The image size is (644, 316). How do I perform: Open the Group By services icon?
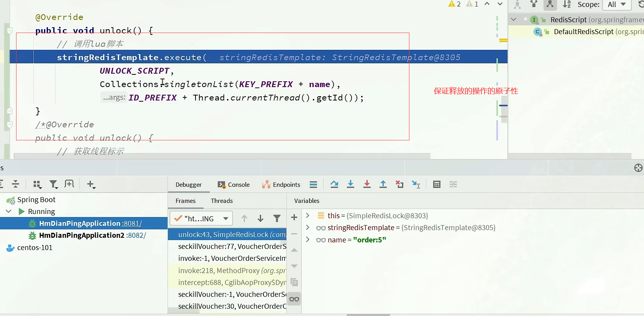point(37,184)
